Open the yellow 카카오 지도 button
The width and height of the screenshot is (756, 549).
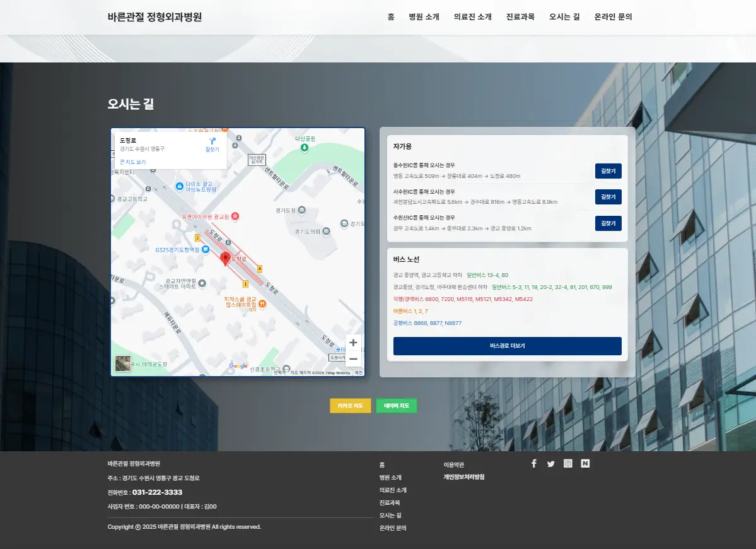point(350,405)
